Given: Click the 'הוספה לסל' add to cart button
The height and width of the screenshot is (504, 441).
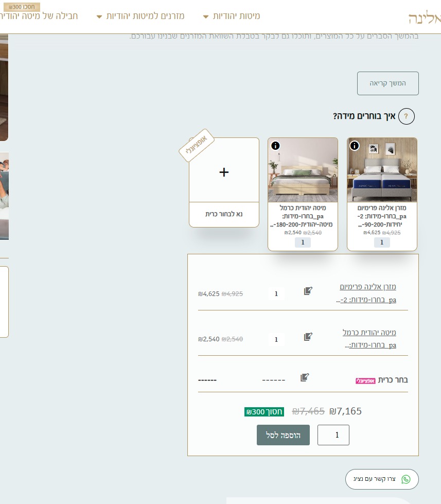Looking at the screenshot, I should [x=283, y=435].
